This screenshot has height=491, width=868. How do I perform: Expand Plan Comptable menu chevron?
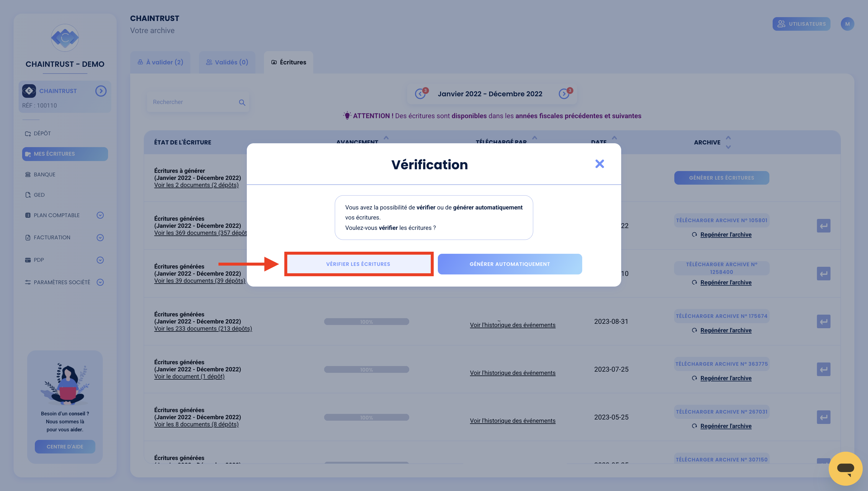[x=100, y=215]
